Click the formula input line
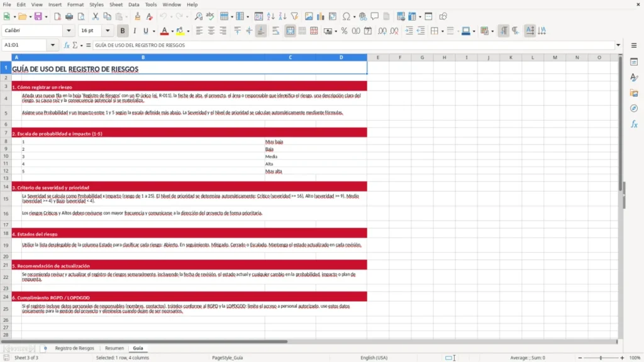The width and height of the screenshot is (644, 362). (353, 45)
